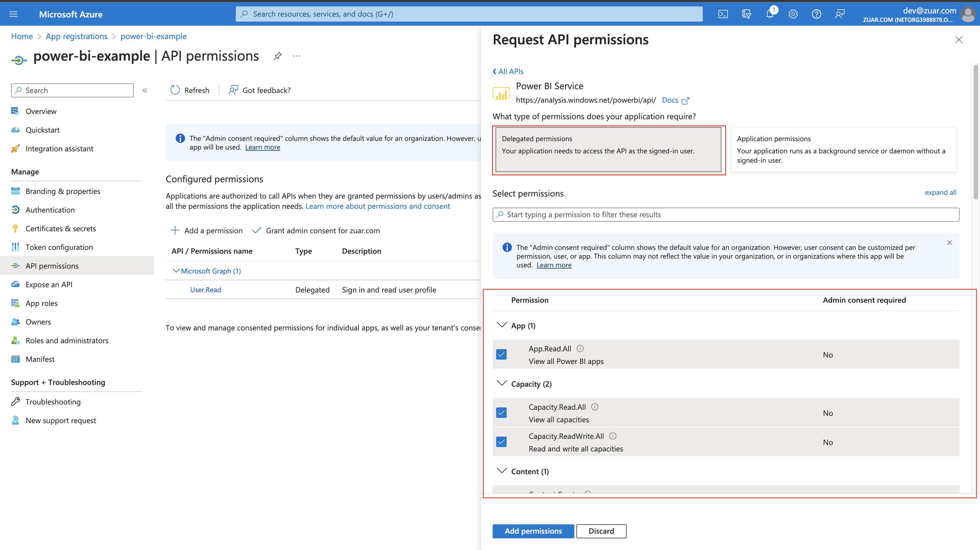Collapse the left navigation with the double chevron
The image size is (980, 550).
point(145,90)
